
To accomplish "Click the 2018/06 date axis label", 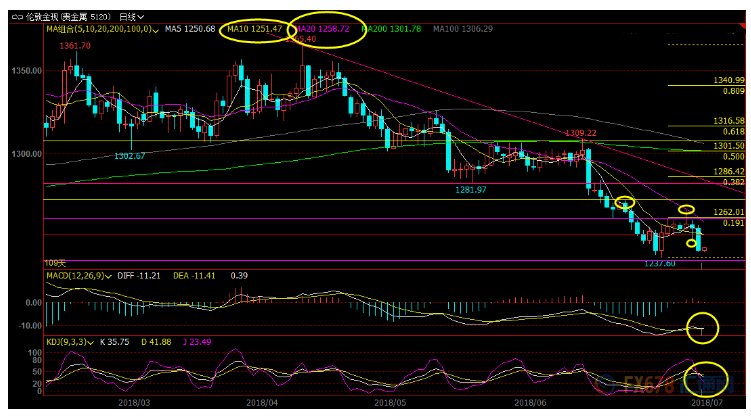I will [x=530, y=403].
